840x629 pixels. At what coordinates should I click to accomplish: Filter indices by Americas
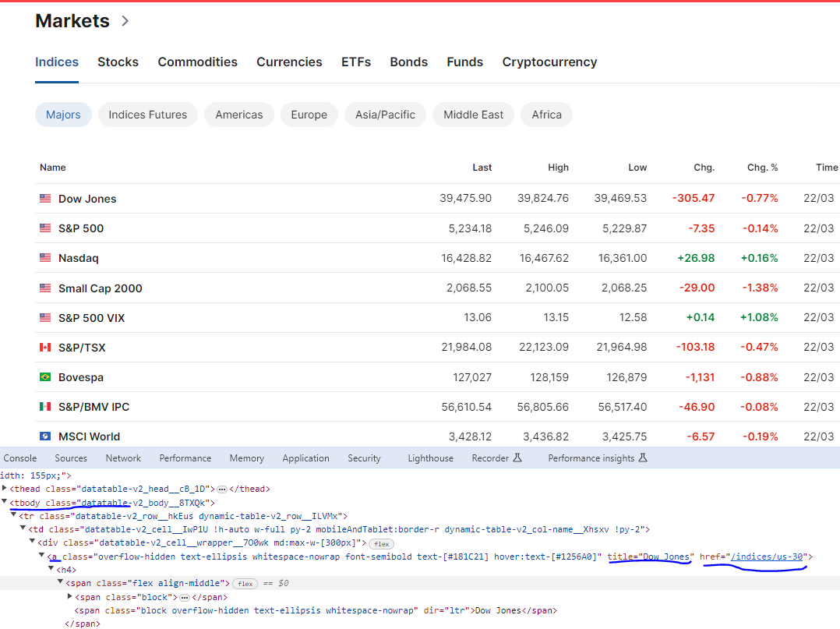pyautogui.click(x=239, y=115)
